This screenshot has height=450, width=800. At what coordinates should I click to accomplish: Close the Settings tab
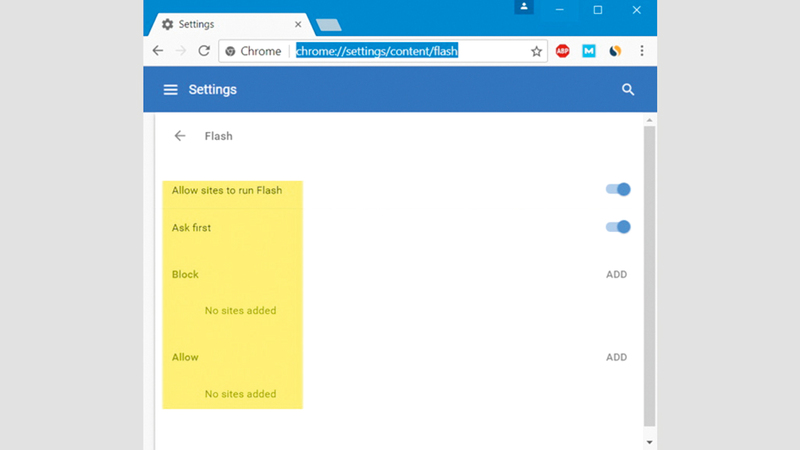[299, 24]
